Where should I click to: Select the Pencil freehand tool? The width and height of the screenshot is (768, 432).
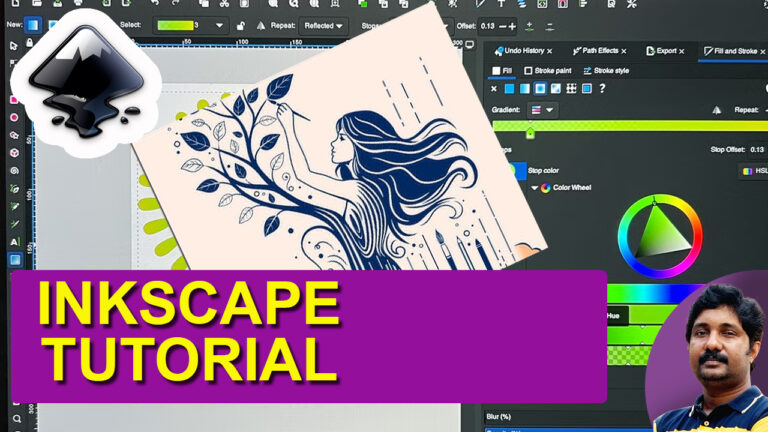point(14,206)
